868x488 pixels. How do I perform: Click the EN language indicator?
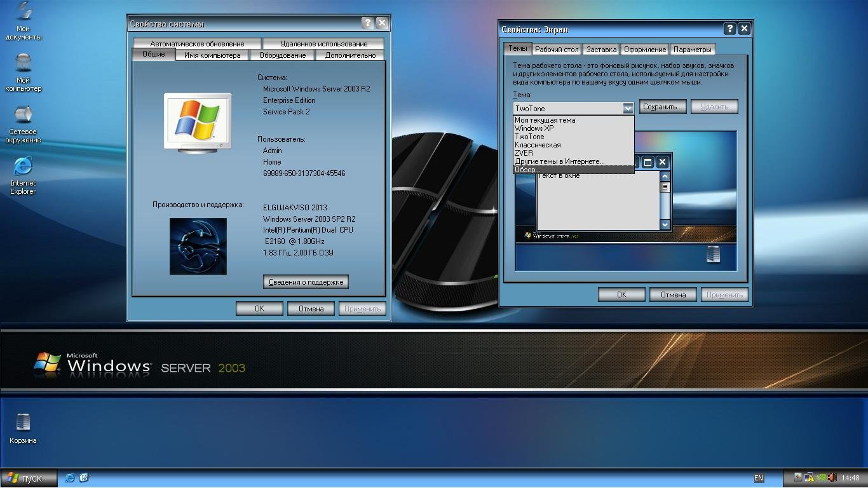(759, 478)
